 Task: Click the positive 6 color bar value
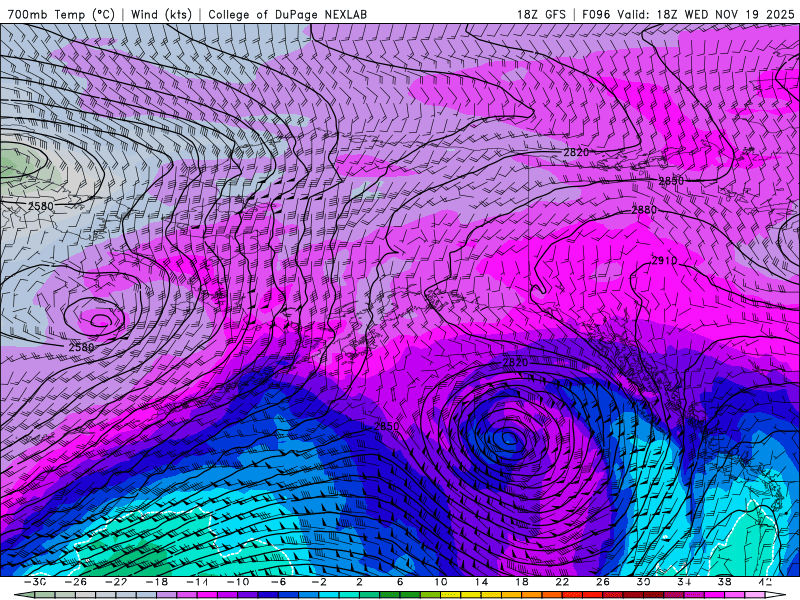coord(400,582)
